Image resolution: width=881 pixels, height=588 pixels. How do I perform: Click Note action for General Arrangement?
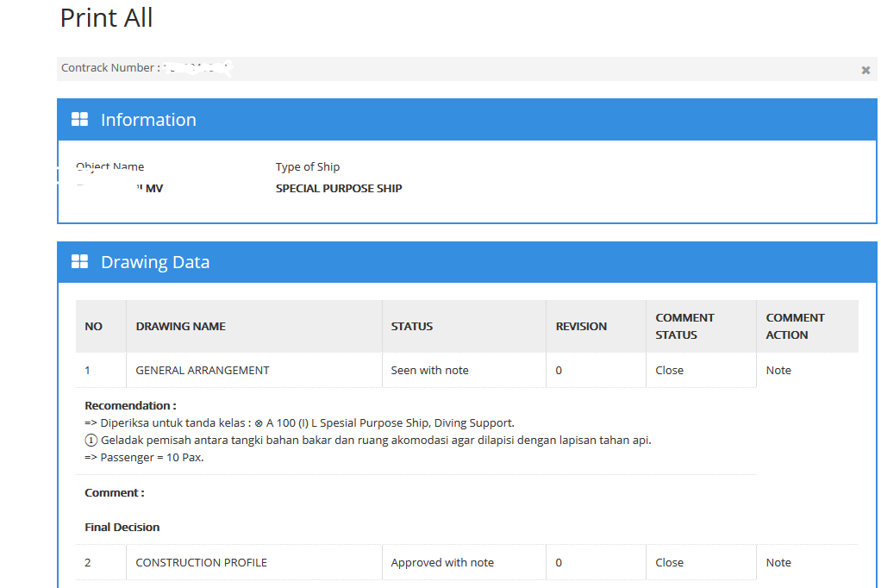[x=778, y=371]
